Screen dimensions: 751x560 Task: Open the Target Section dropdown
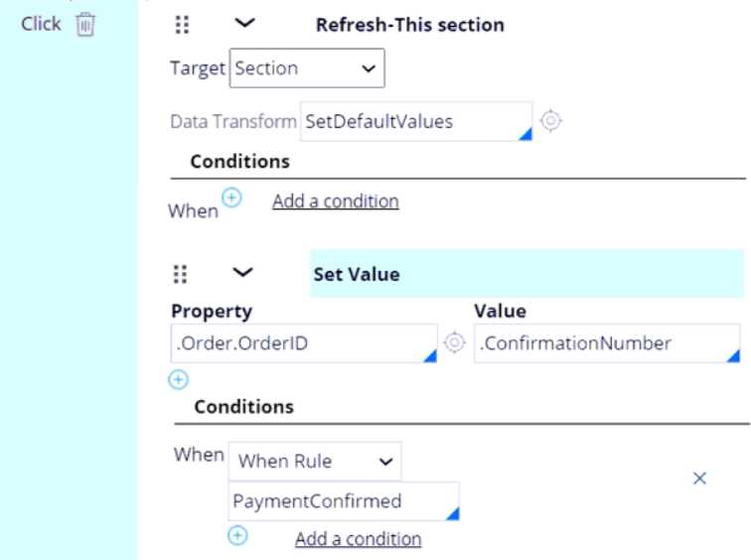coord(307,69)
